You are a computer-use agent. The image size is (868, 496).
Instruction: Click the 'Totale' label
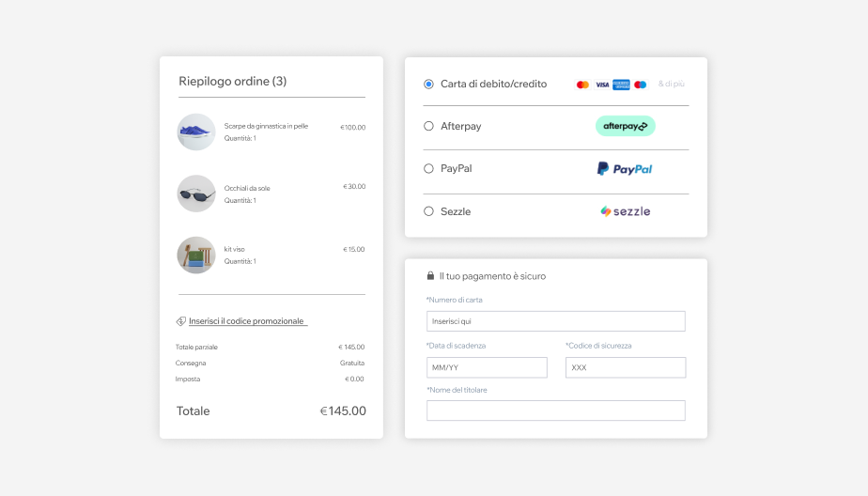point(193,411)
